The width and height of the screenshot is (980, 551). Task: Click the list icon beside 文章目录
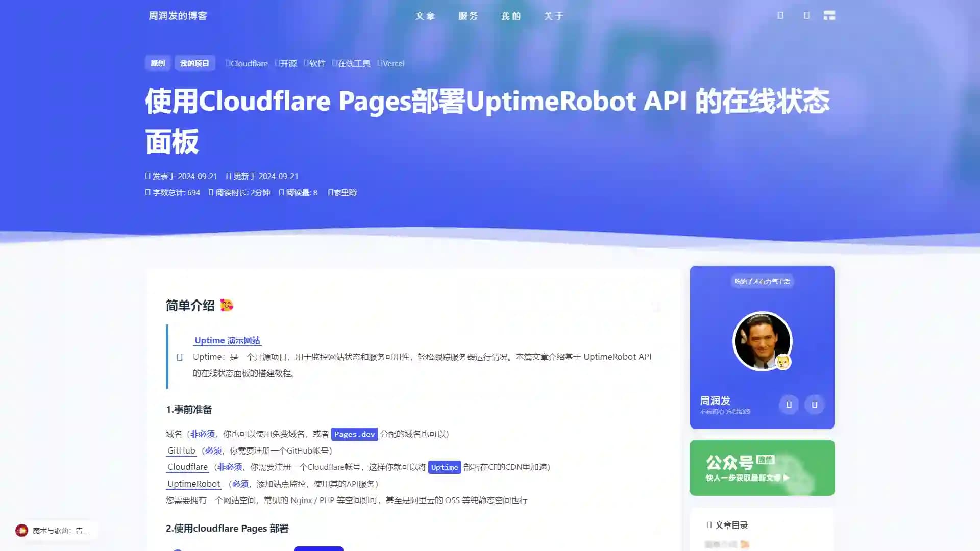(x=709, y=525)
